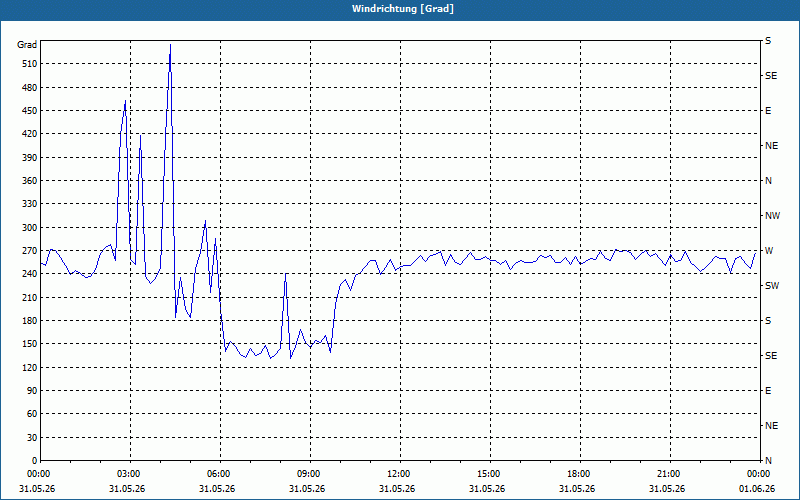Click the 06:00 time axis label

point(220,474)
